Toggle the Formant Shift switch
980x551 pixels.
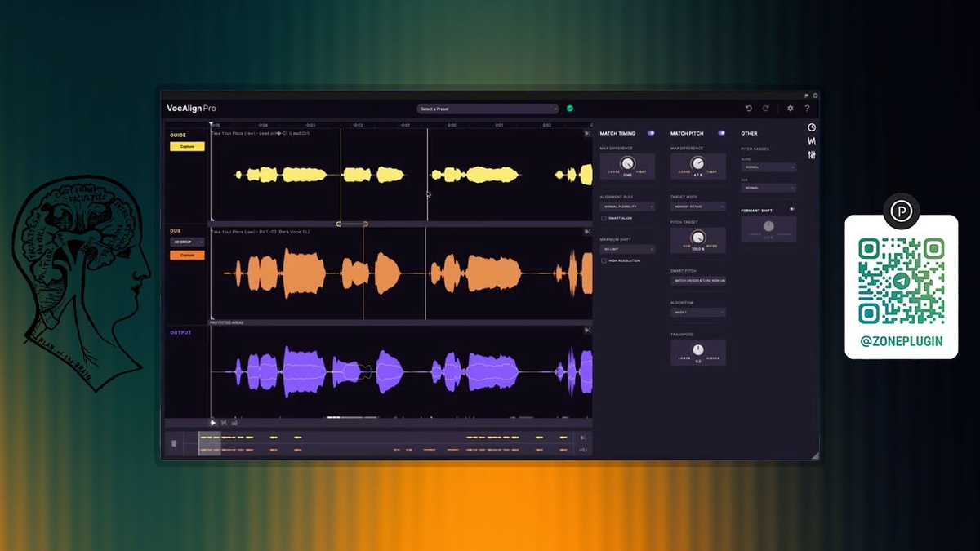pos(792,210)
